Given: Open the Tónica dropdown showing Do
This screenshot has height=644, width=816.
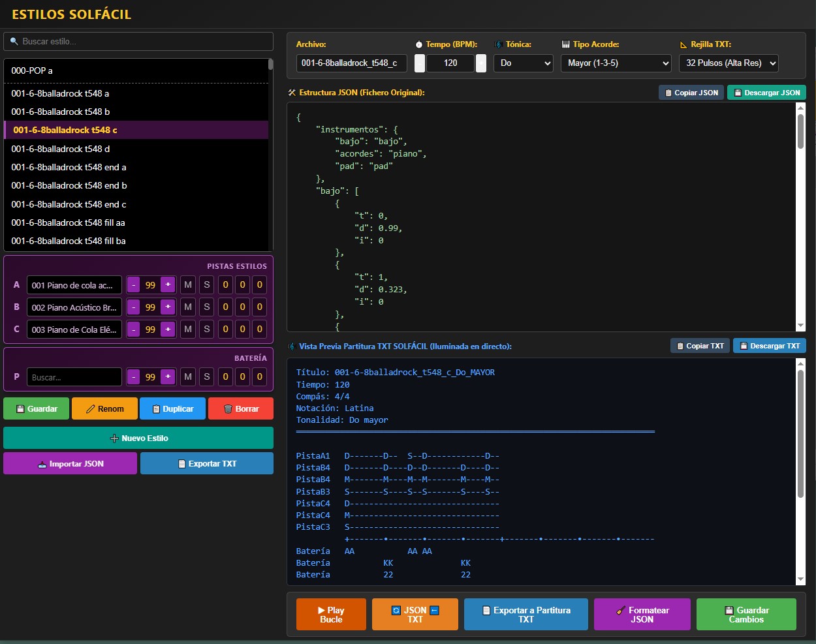Looking at the screenshot, I should (524, 63).
